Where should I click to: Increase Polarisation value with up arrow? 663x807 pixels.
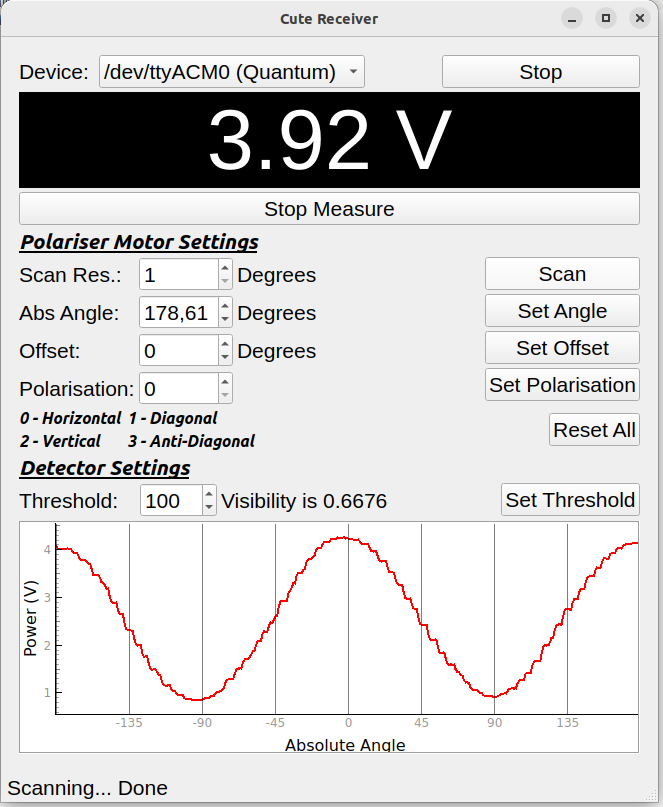coord(225,381)
